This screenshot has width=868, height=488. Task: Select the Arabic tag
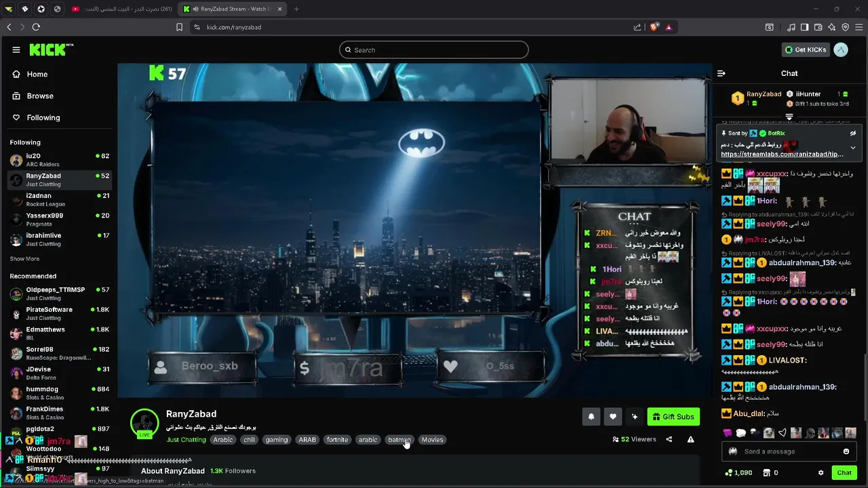point(223,440)
